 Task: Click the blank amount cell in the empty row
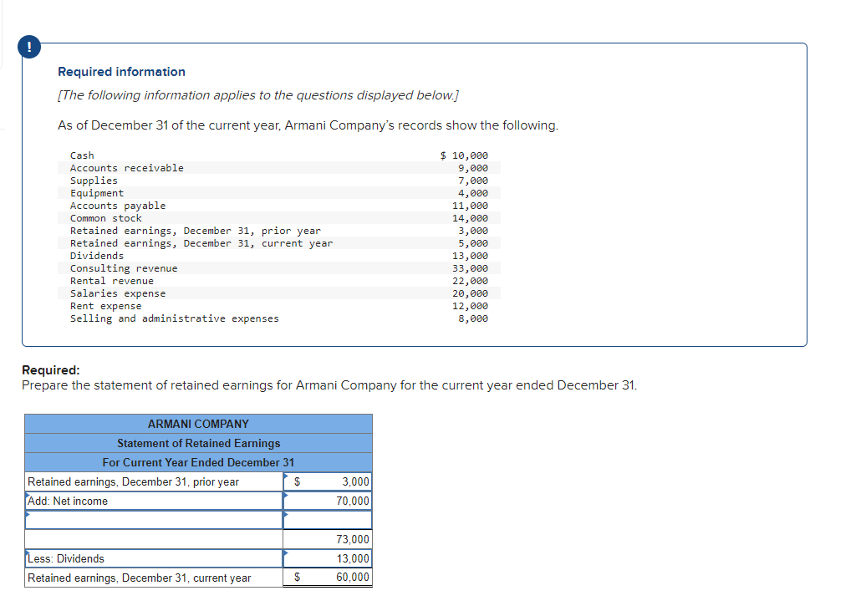[334, 520]
